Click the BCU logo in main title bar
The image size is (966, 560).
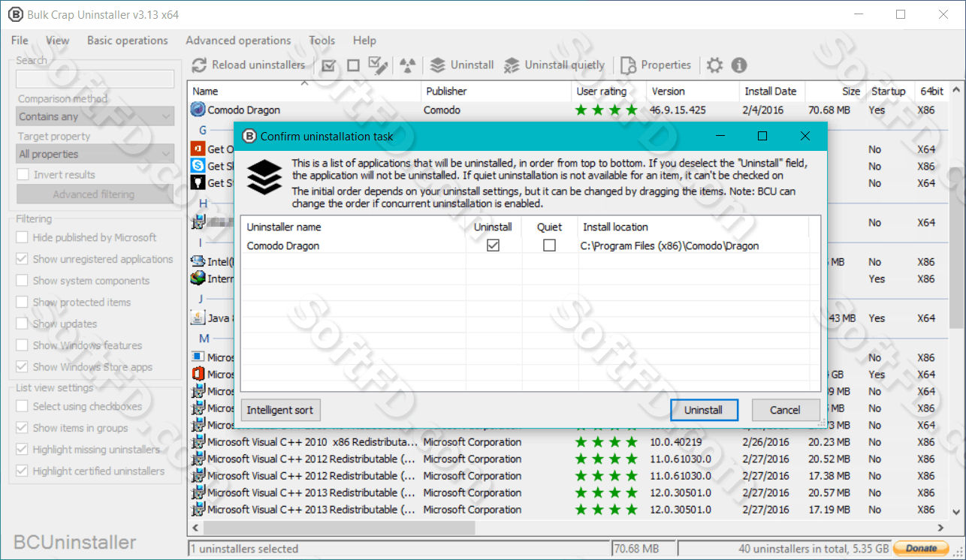pyautogui.click(x=14, y=14)
